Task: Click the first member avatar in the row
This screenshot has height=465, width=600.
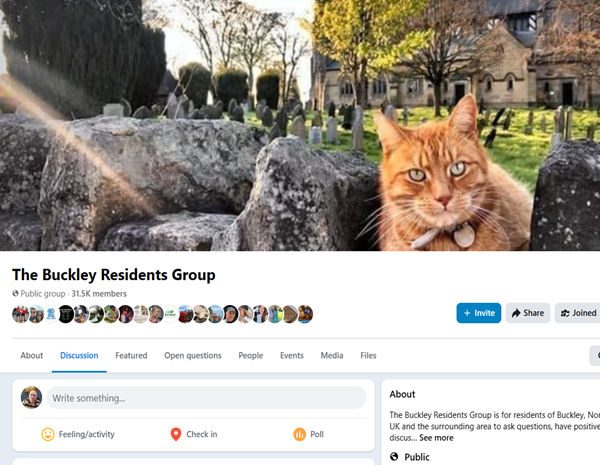Action: coord(19,314)
